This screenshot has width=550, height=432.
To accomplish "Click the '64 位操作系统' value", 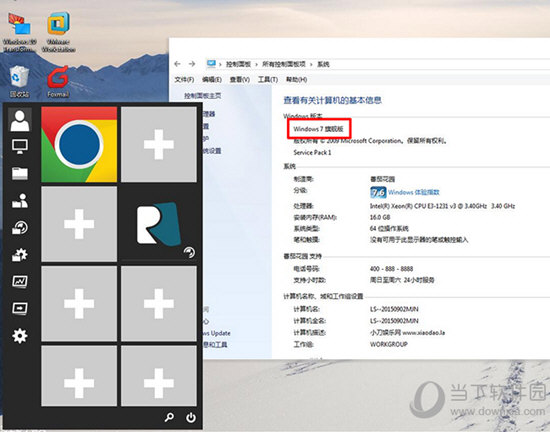I will pos(389,229).
